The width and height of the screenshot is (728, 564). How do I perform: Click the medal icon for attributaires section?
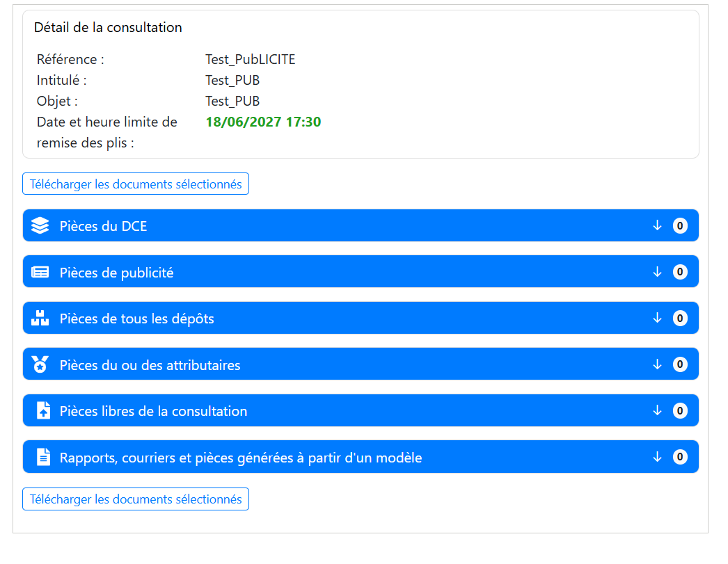[x=40, y=364]
